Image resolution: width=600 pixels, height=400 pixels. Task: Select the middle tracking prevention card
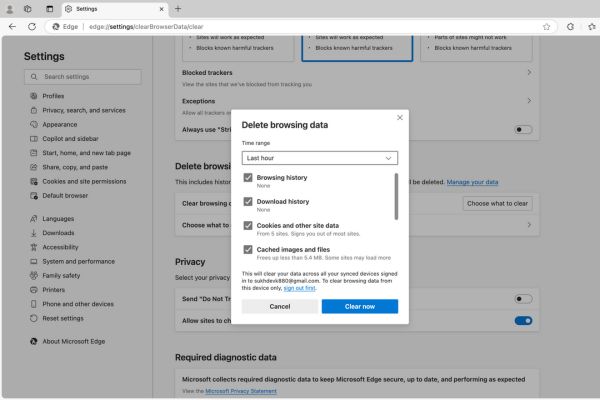click(357, 48)
